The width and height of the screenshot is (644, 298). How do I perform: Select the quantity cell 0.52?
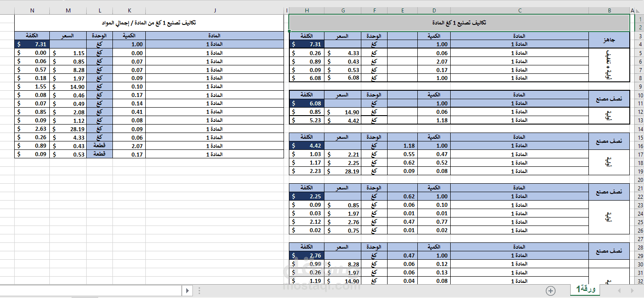tap(434, 163)
